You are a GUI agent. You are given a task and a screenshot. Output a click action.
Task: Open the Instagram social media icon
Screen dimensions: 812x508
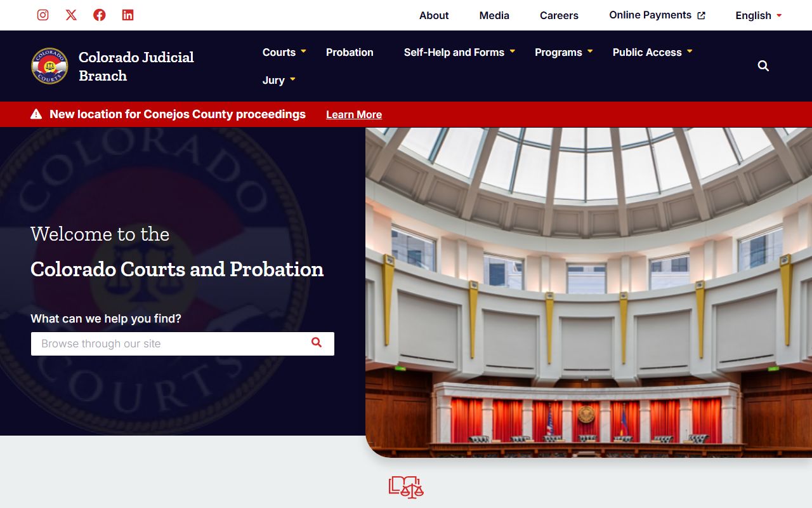pos(43,15)
